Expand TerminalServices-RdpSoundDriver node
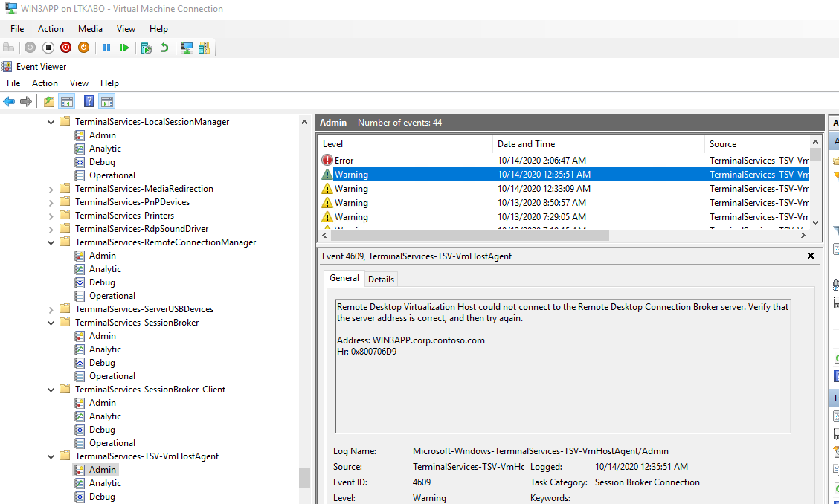Image resolution: width=839 pixels, height=504 pixels. (51, 229)
